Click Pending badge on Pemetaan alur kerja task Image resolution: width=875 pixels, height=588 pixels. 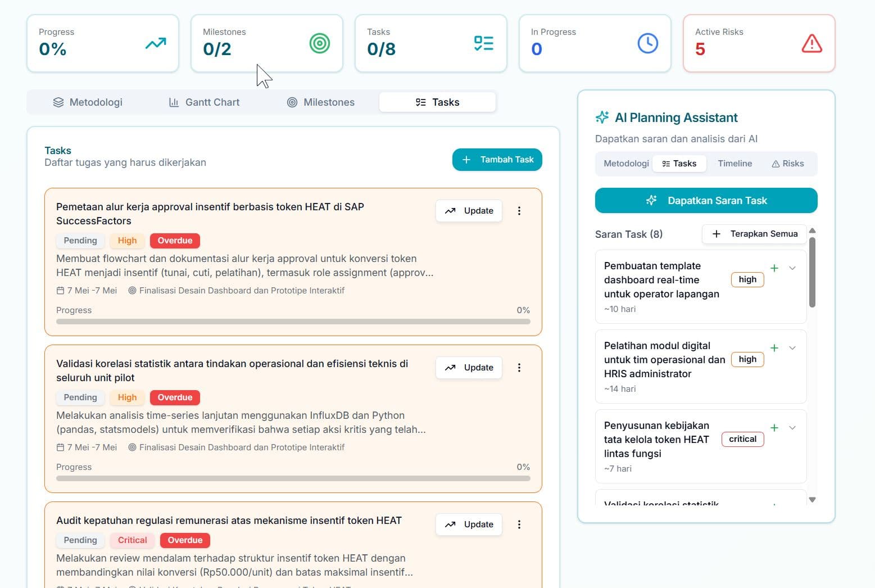tap(80, 241)
